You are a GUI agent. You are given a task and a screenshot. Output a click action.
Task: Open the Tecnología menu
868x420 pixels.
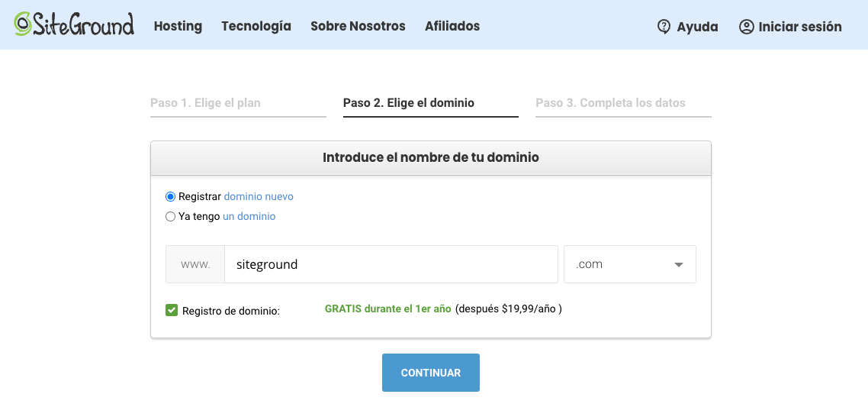point(256,26)
